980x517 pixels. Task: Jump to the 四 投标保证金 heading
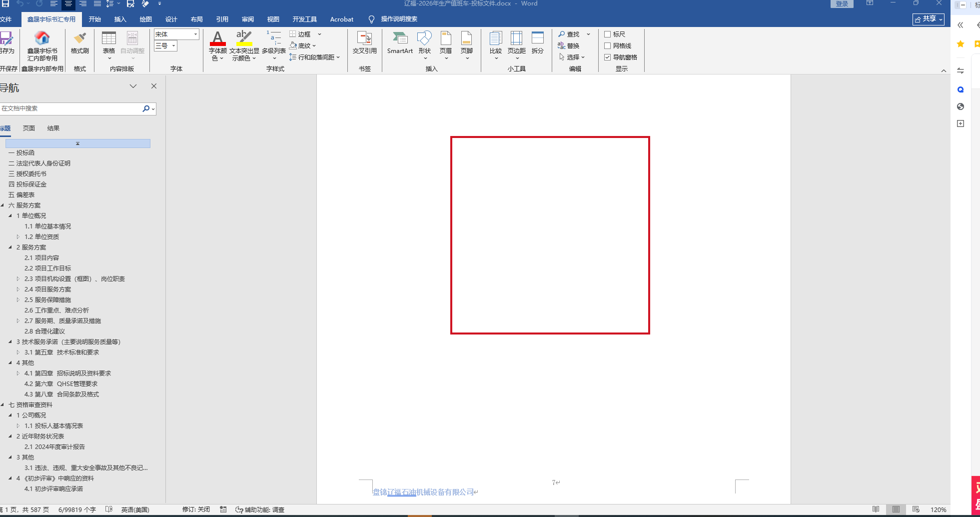pos(27,184)
